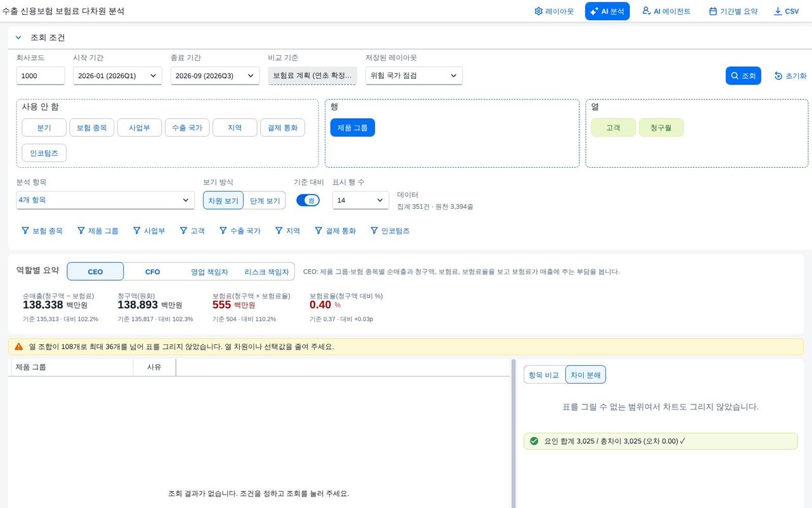Switch chart to 항목 비교
Image resolution: width=812 pixels, height=508 pixels.
[545, 375]
